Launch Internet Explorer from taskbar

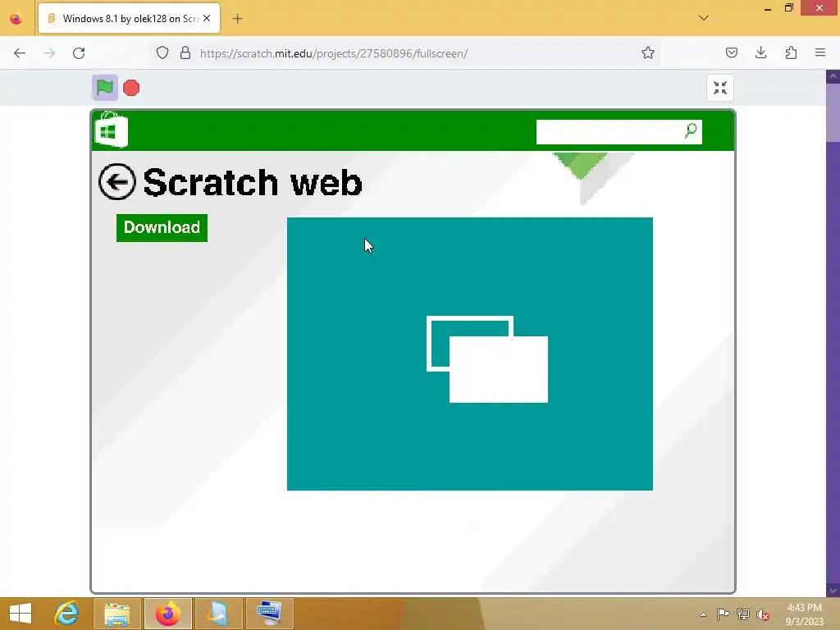[x=67, y=614]
